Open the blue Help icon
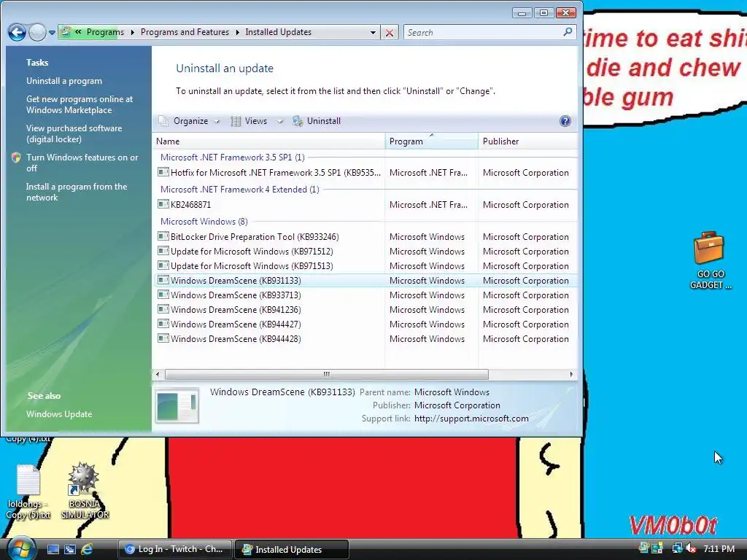This screenshot has height=560, width=747. pos(565,121)
